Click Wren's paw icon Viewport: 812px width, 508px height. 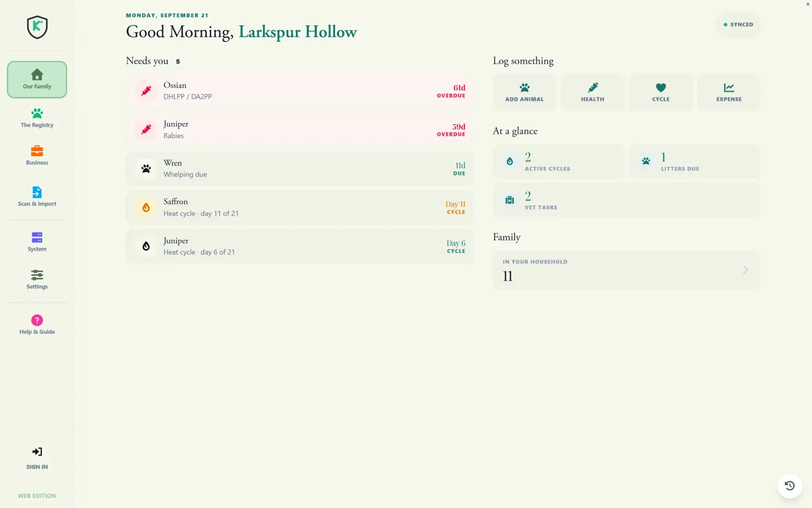pyautogui.click(x=146, y=169)
